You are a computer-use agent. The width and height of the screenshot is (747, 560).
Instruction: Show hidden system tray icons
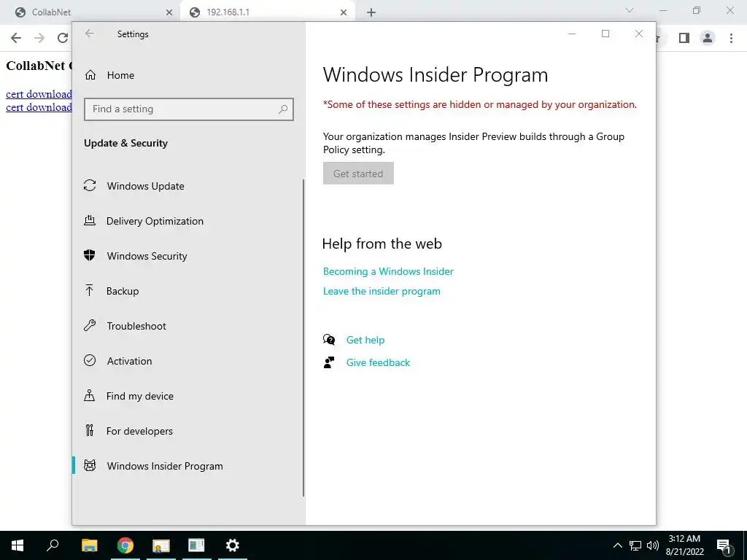click(x=617, y=545)
